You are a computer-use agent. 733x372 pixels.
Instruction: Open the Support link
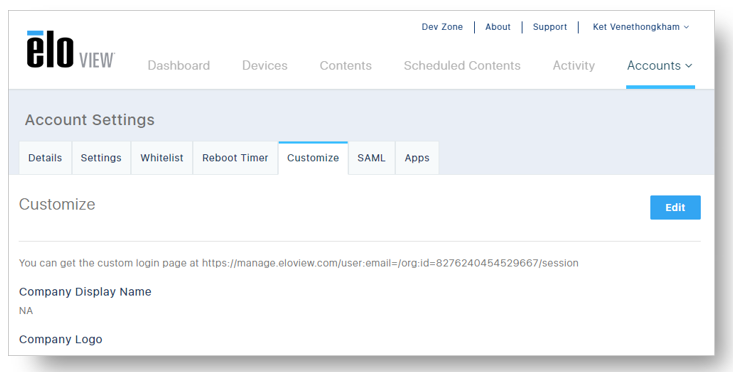pyautogui.click(x=550, y=27)
